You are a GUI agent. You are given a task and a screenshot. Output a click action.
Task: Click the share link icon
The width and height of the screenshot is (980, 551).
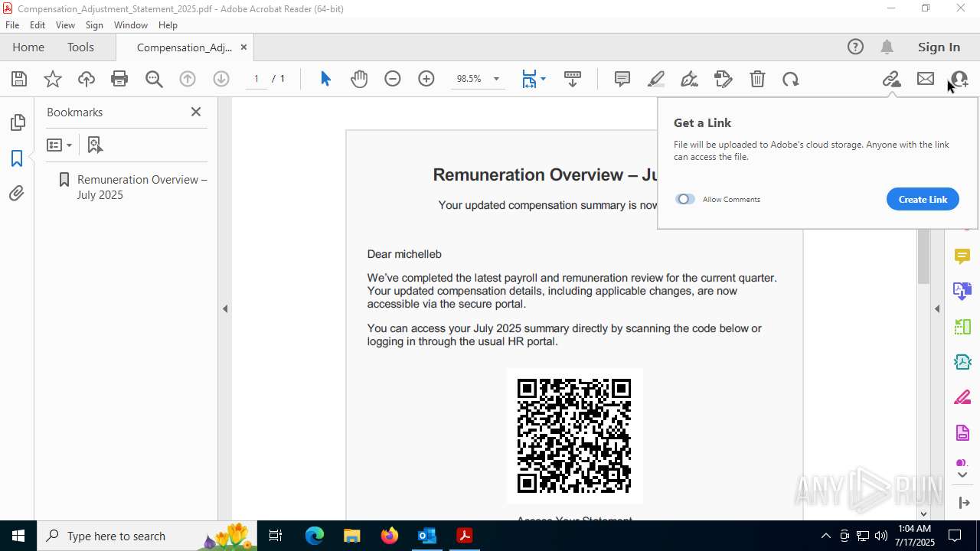click(891, 79)
